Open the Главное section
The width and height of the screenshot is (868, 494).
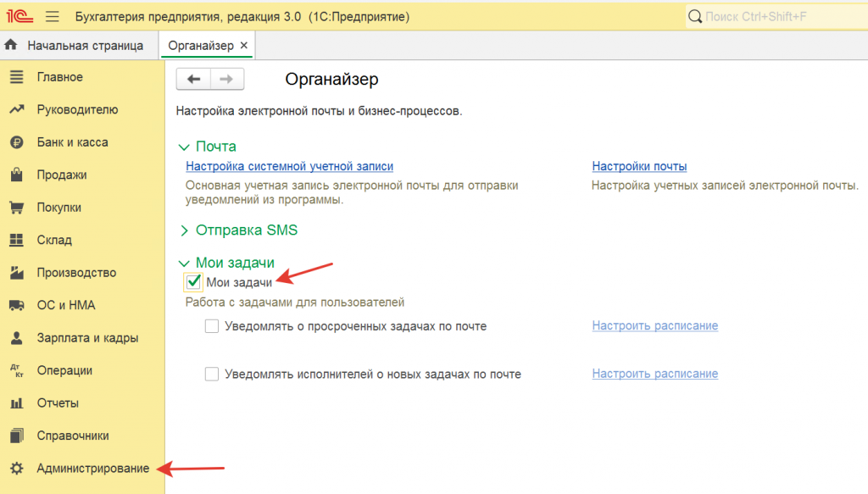(60, 77)
